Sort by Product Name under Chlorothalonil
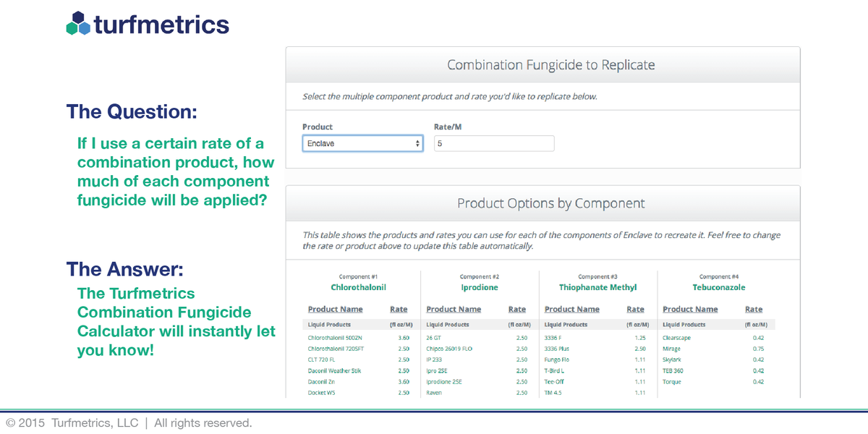The height and width of the screenshot is (434, 868). click(x=336, y=310)
